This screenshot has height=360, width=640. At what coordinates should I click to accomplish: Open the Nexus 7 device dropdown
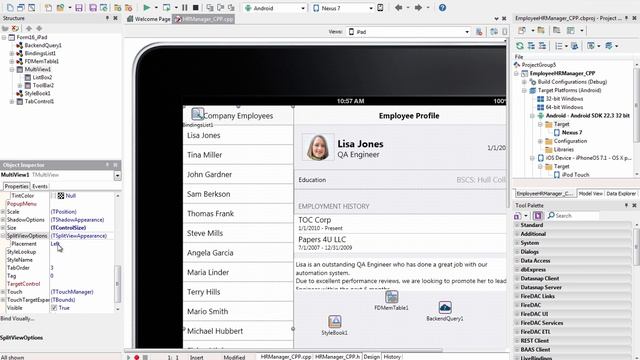pos(371,8)
